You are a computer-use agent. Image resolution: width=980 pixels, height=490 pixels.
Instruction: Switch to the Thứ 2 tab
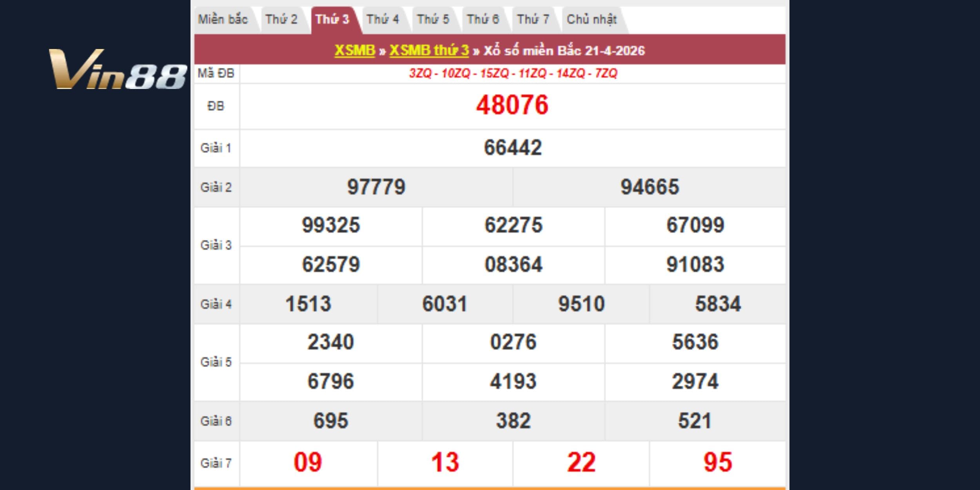pos(281,19)
